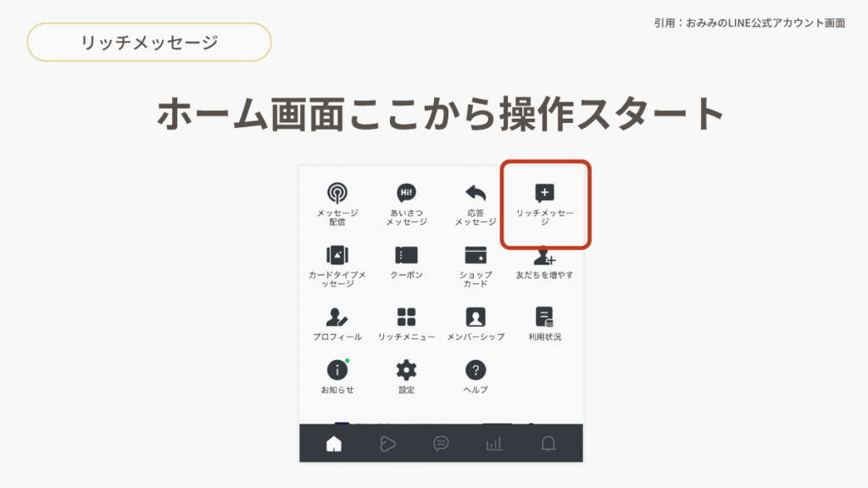Select the リッチメニュー grid icon
The width and height of the screenshot is (868, 488).
[407, 318]
